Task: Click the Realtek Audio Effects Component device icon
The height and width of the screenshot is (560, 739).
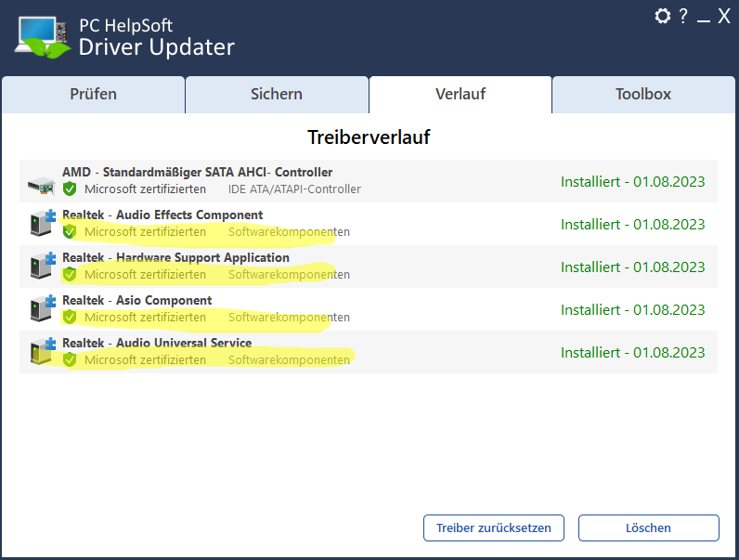Action: [x=43, y=223]
